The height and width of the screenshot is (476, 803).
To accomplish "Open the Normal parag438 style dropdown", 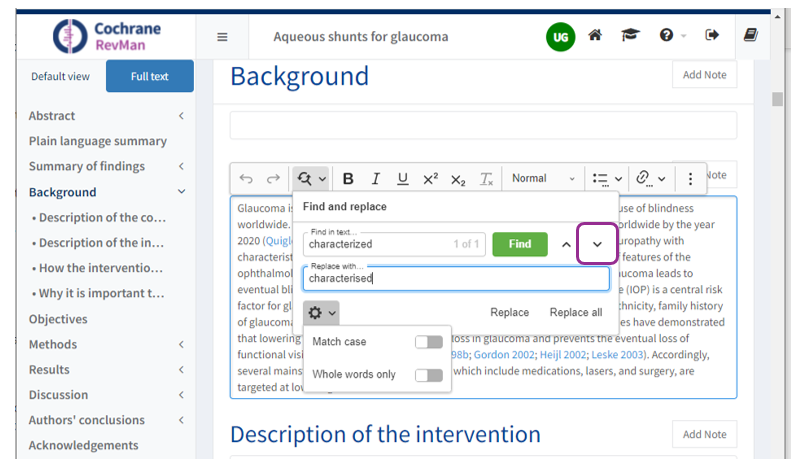I will coord(543,179).
